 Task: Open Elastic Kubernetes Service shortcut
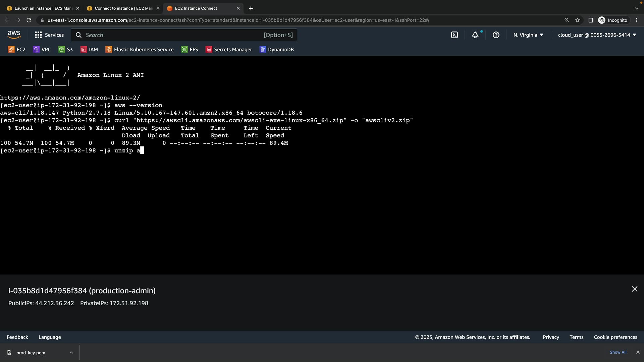point(140,50)
